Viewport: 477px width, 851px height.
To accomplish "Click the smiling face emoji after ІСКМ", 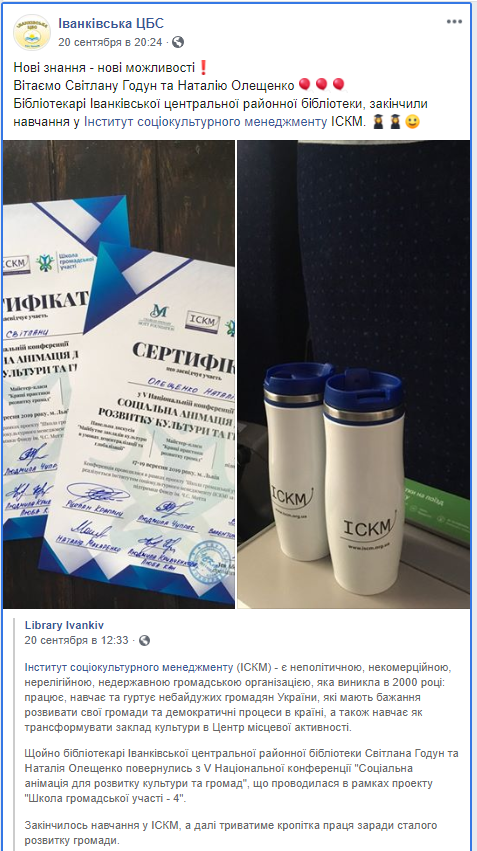I will (x=412, y=122).
